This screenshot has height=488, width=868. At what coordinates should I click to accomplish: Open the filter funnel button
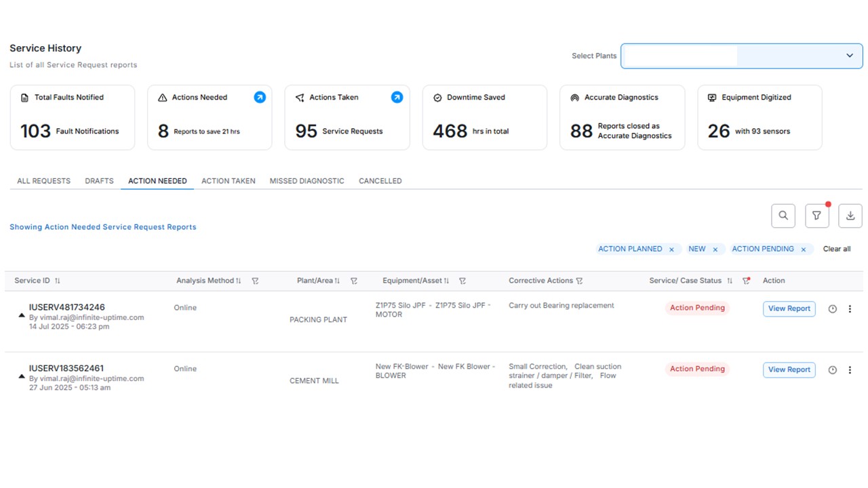(816, 216)
